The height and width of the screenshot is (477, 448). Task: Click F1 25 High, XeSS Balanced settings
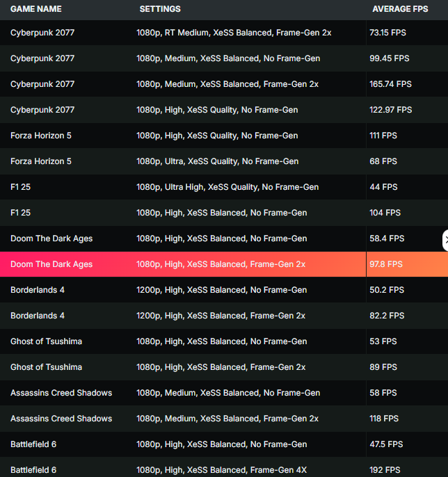221,213
